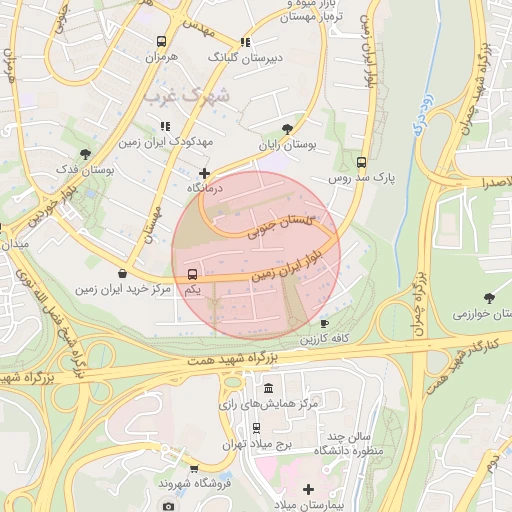Viewport: 512px width, 512px height.
Task: Click the Razi conference center building icon
Action: [x=268, y=388]
